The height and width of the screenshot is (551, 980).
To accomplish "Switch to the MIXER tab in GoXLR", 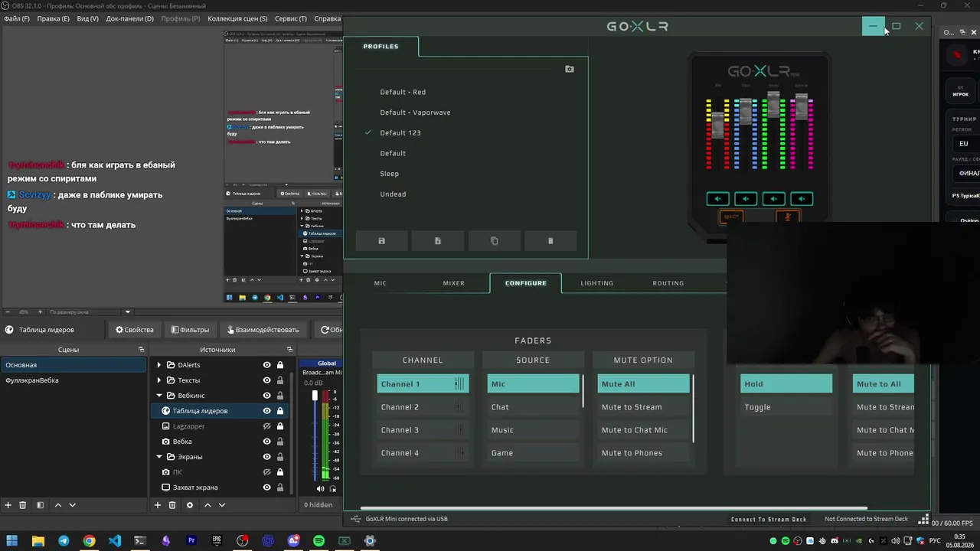I will click(454, 283).
